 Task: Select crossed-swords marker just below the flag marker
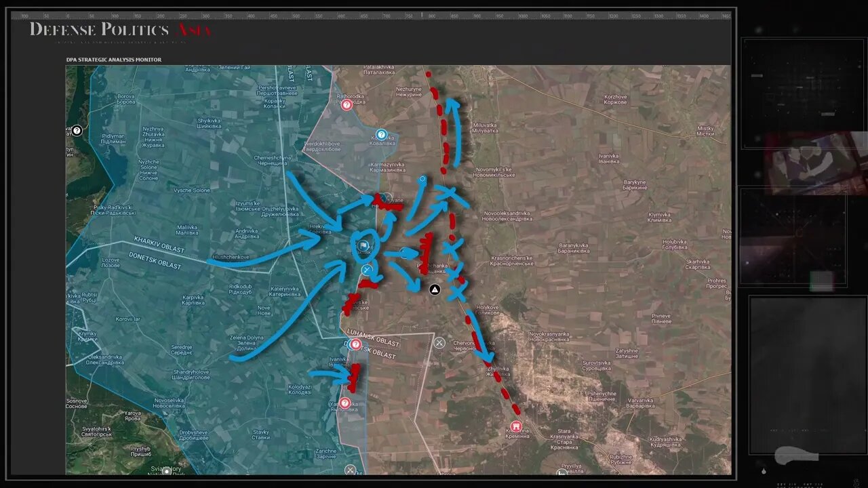[x=367, y=270]
